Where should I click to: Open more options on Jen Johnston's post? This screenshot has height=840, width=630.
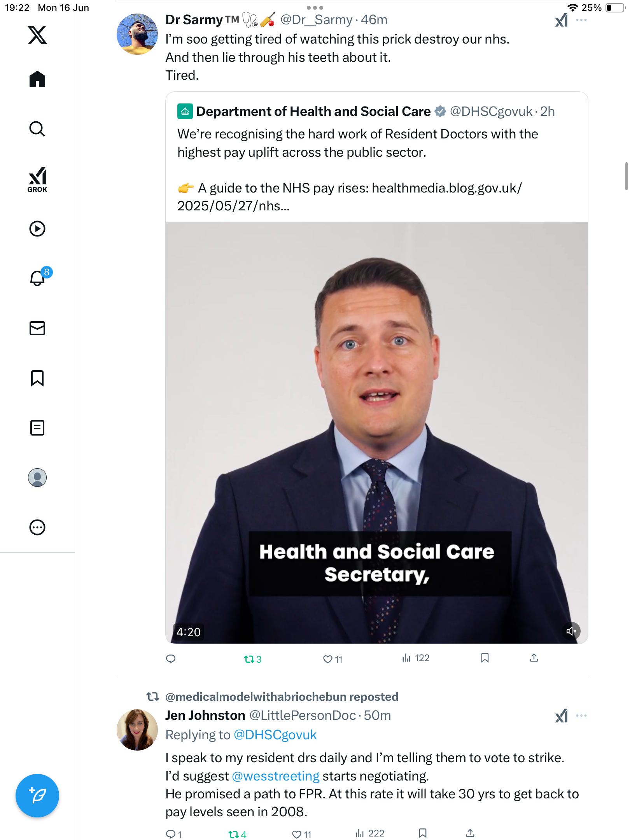[581, 716]
